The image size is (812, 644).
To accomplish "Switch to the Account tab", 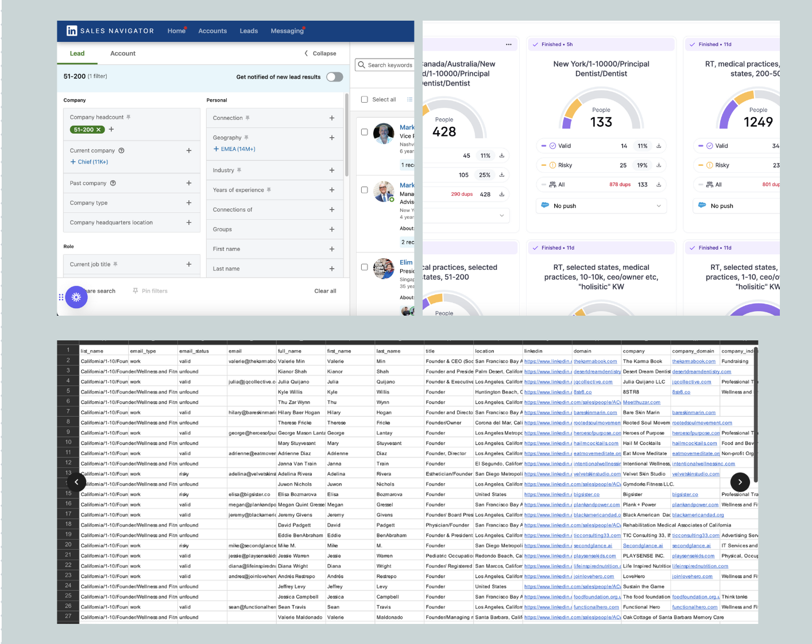I will point(123,53).
